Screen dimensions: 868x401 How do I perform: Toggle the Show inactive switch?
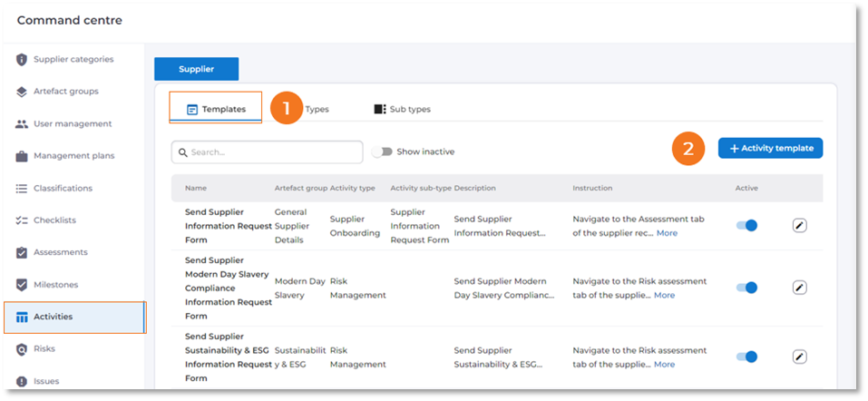point(382,152)
